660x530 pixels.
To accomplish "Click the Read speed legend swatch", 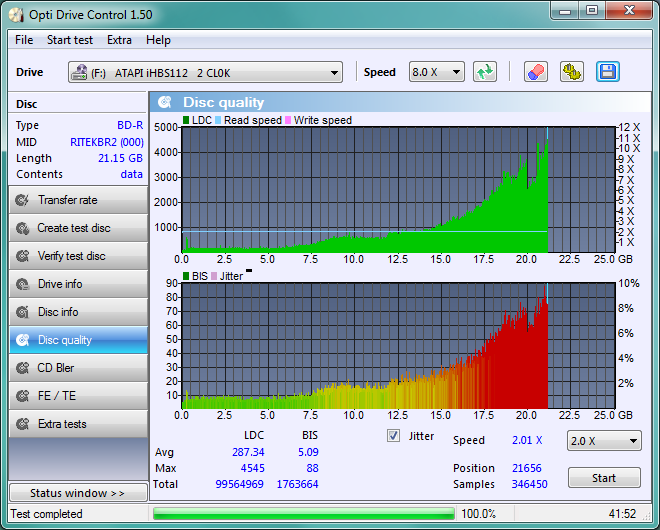I will pos(218,120).
